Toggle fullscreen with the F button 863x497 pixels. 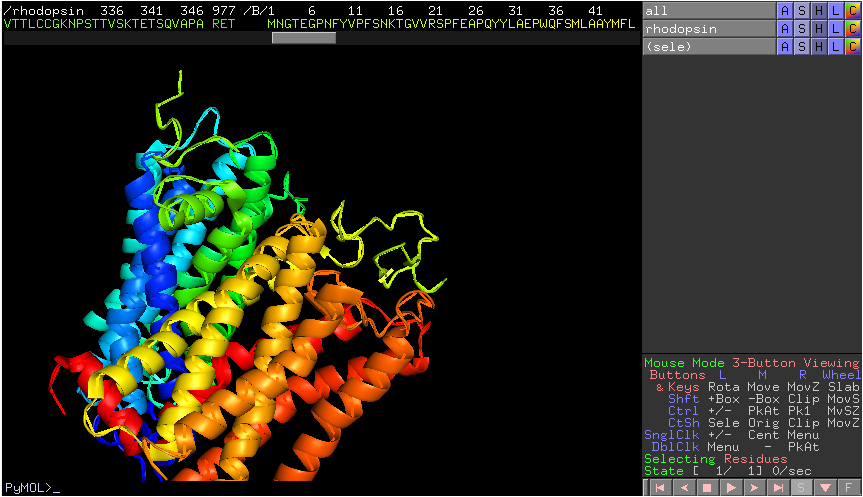click(x=849, y=488)
